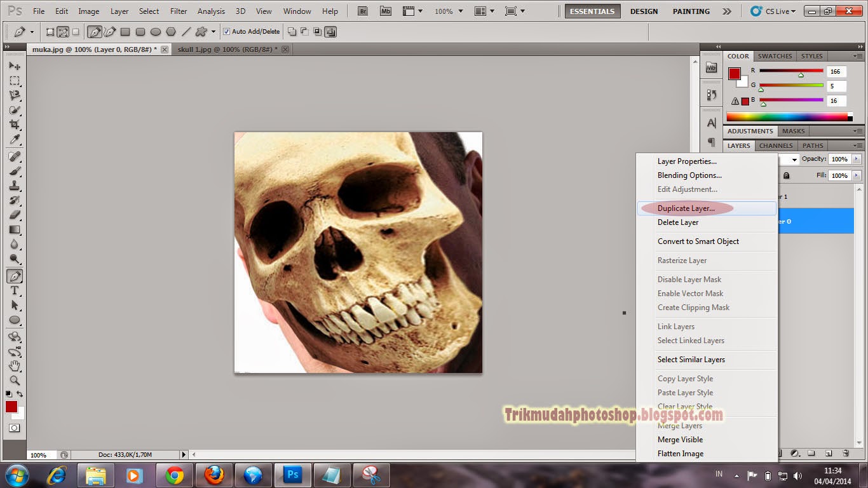This screenshot has width=868, height=488.
Task: Select the Lasso tool
Action: coord(15,95)
